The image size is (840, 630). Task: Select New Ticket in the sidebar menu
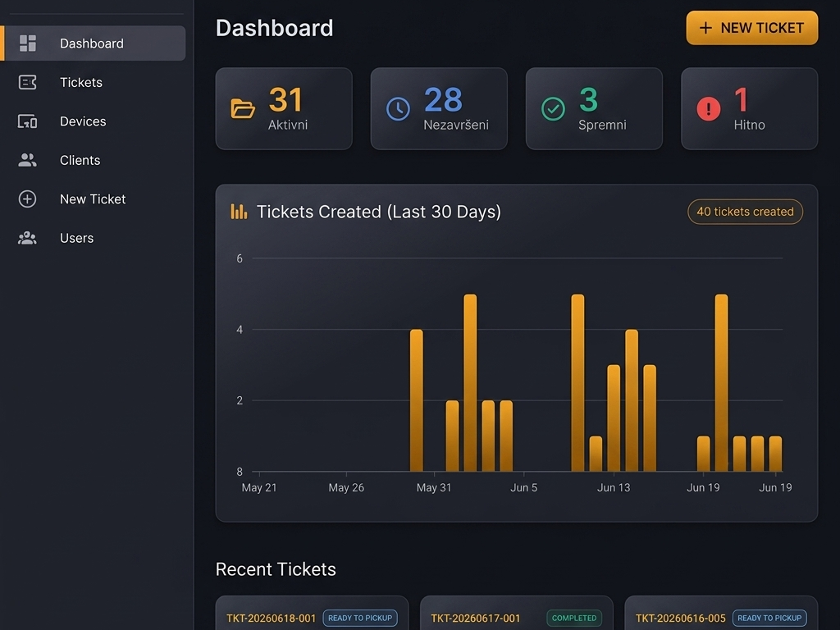pos(94,199)
